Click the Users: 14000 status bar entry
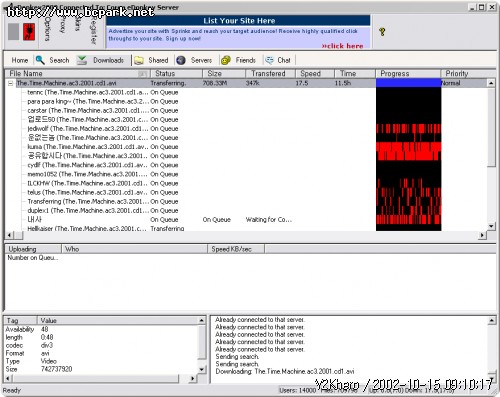Screen dimensions: 500x397 [x=297, y=390]
